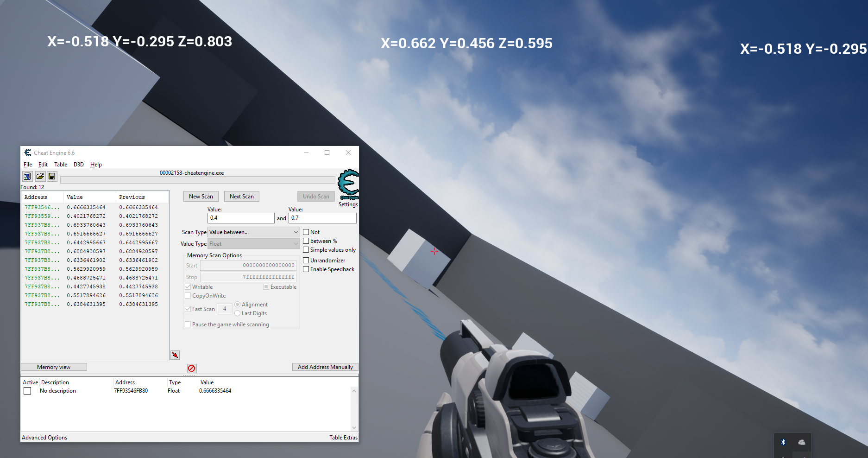Click the save floppy disk icon
This screenshot has width=868, height=458.
(x=52, y=176)
